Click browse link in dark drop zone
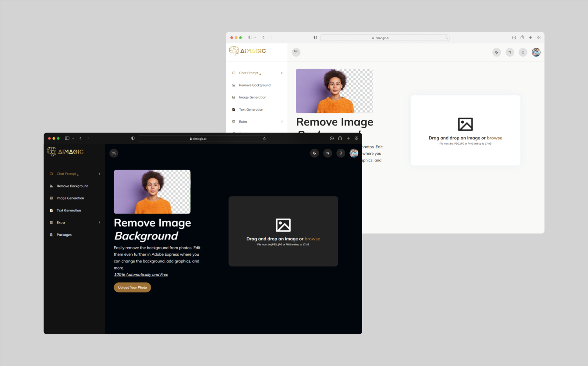Viewport: 588px width, 366px height. point(312,239)
